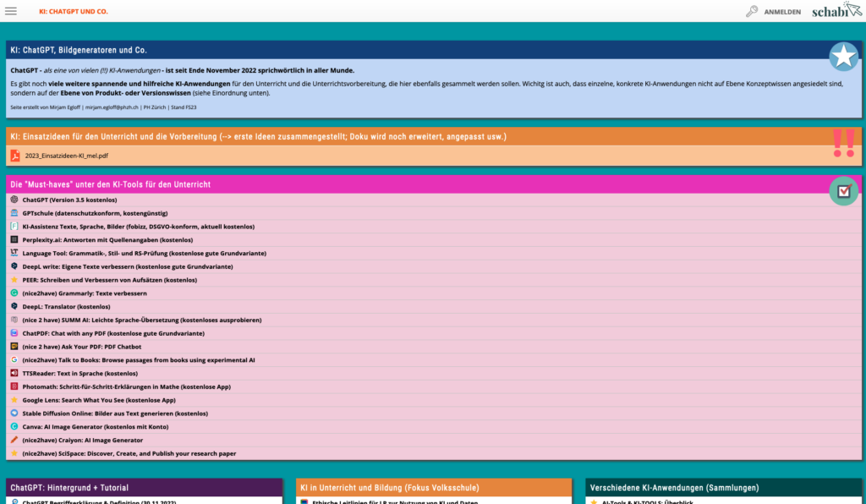Open DeepL write: Eigene Texte verbessern
866x504 pixels.
click(x=128, y=266)
